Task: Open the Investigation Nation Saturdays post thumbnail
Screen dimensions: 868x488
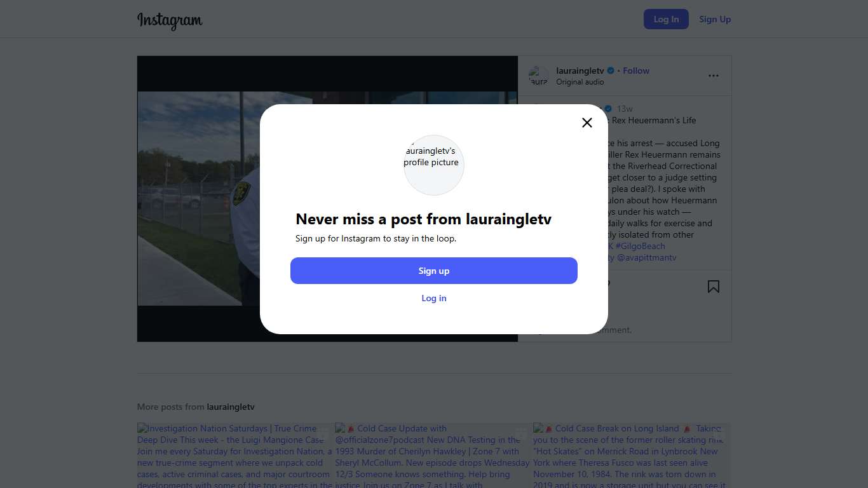Action: coord(235,455)
